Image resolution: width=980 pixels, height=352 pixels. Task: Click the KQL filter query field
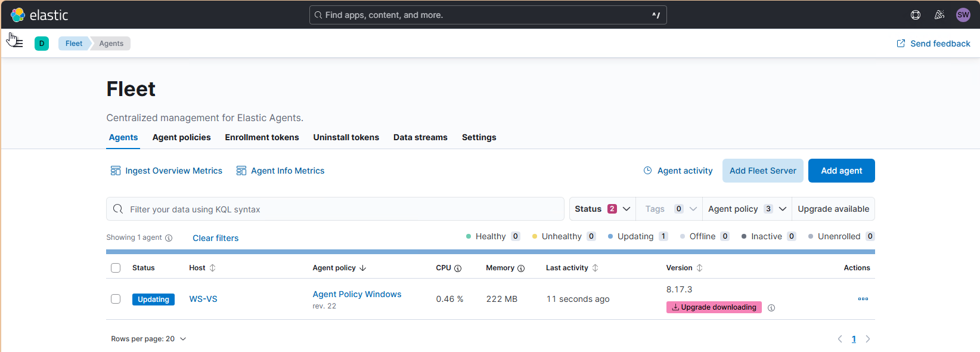[x=335, y=209]
